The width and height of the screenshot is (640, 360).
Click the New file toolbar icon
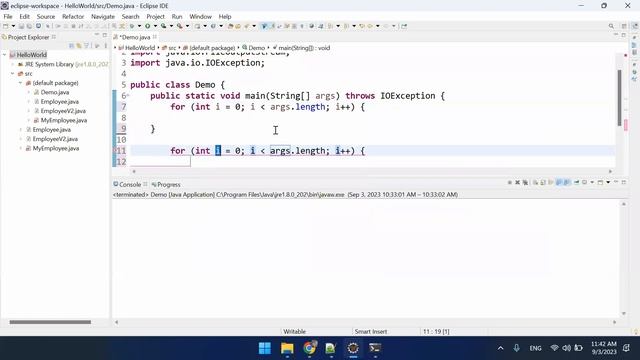[x=6, y=26]
